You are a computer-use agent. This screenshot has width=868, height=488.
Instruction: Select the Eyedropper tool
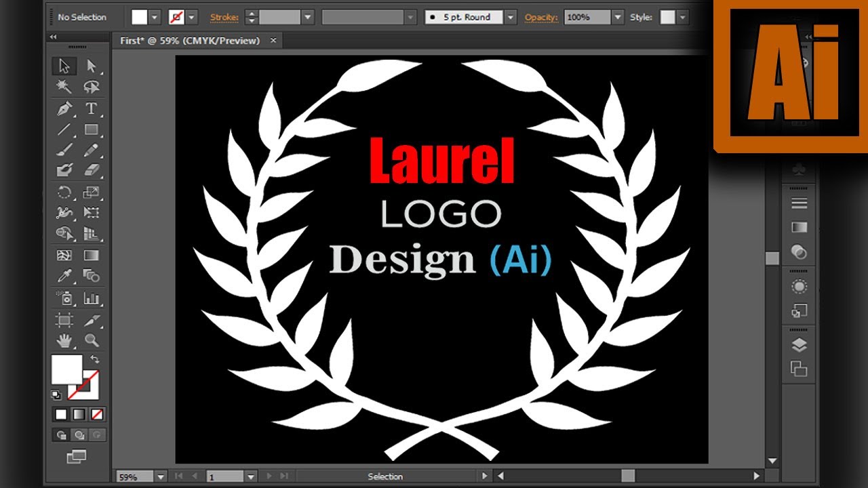click(x=64, y=276)
